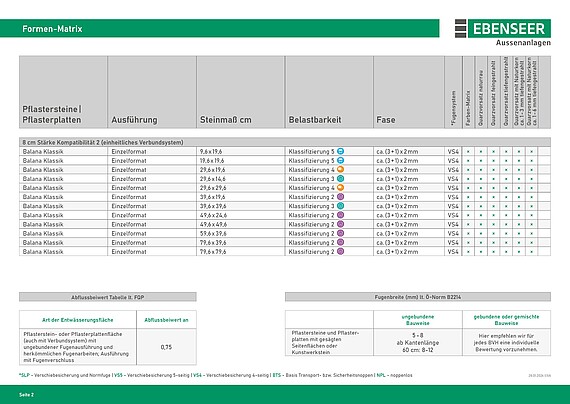Click the stone size cell '29,6x14,6'
Viewport: 570px width, 404px height.
tap(213, 179)
